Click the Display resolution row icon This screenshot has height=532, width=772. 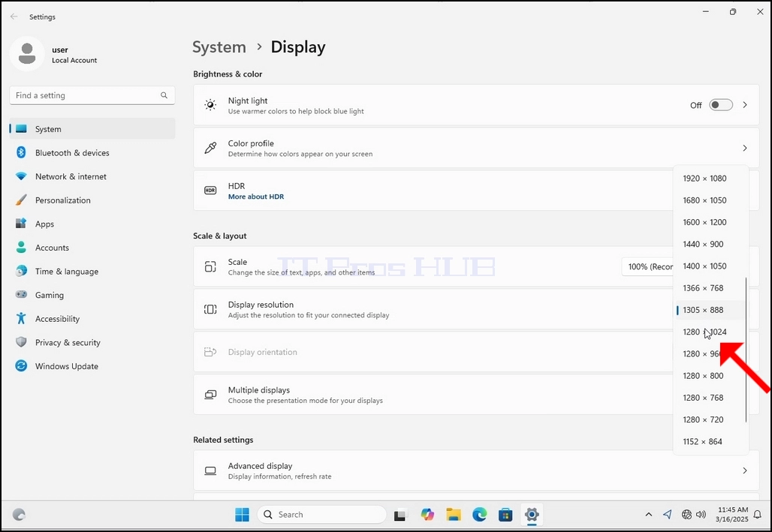coord(210,309)
